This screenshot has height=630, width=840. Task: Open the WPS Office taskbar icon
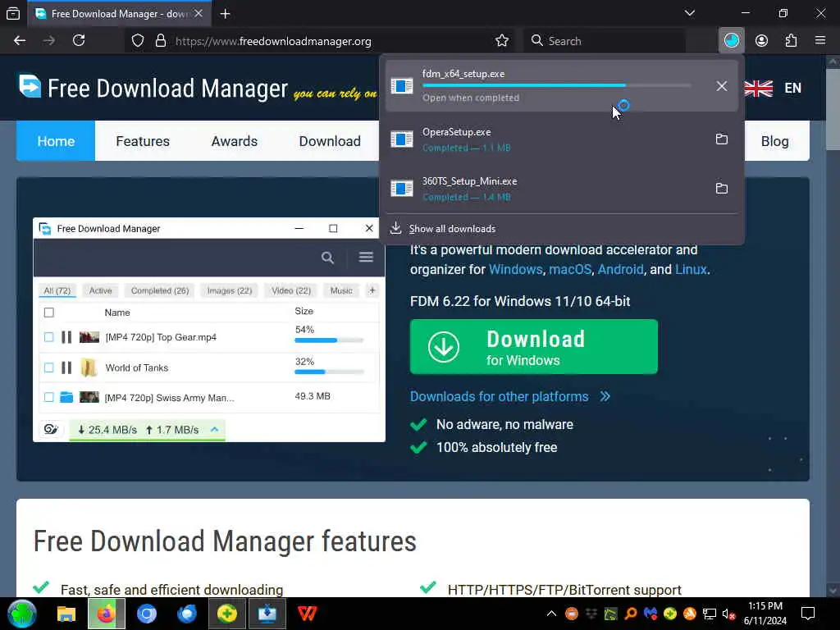coord(307,614)
